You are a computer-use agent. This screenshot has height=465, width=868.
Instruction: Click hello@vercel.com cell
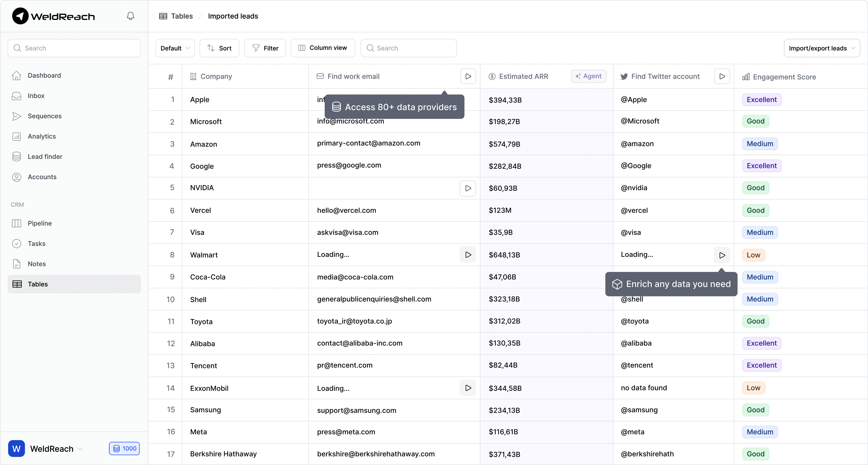click(394, 211)
